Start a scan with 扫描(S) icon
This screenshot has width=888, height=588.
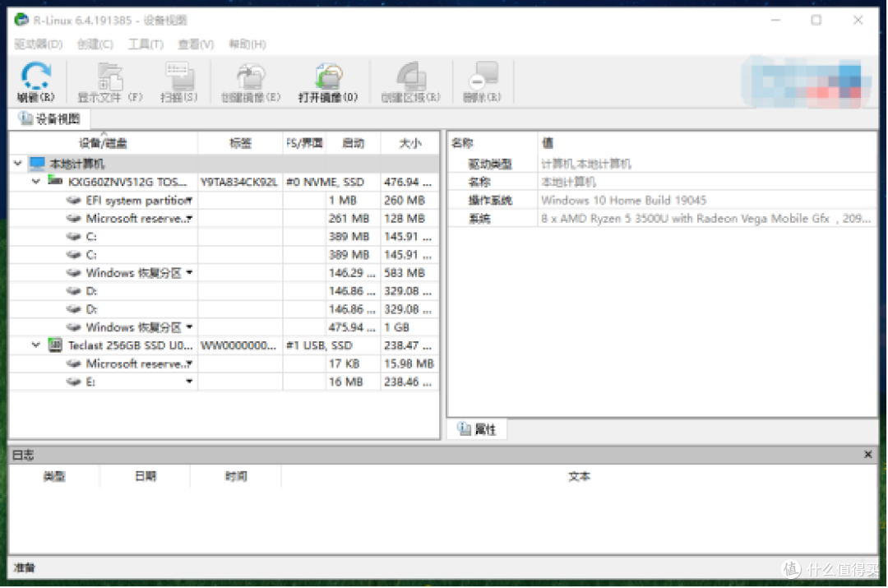[x=179, y=76]
